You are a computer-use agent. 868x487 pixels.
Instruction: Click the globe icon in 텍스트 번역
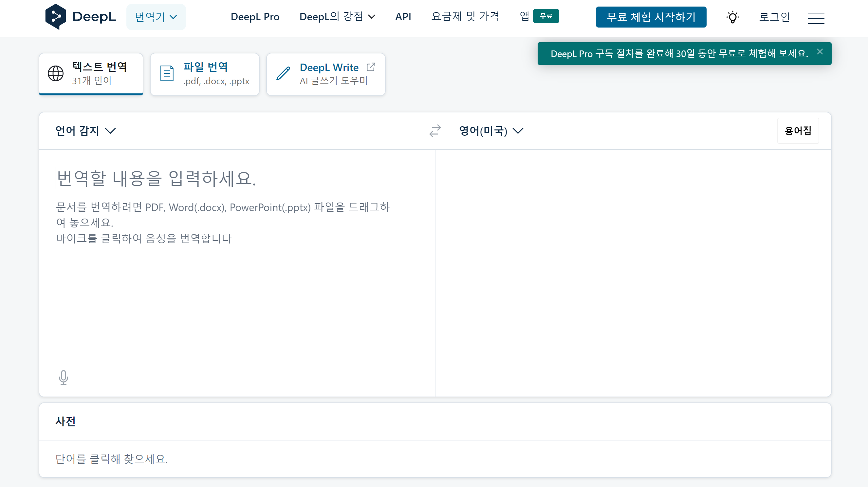pos(56,73)
